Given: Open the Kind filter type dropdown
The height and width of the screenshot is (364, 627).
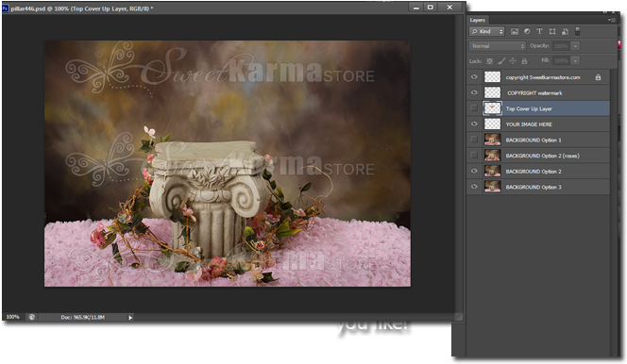Looking at the screenshot, I should click(487, 31).
